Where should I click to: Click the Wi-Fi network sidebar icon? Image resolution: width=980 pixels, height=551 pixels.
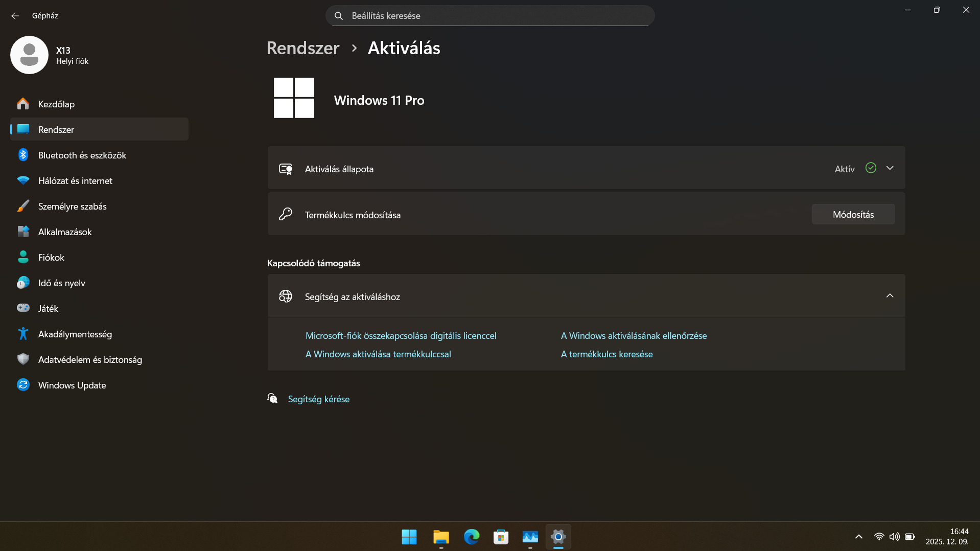coord(23,180)
